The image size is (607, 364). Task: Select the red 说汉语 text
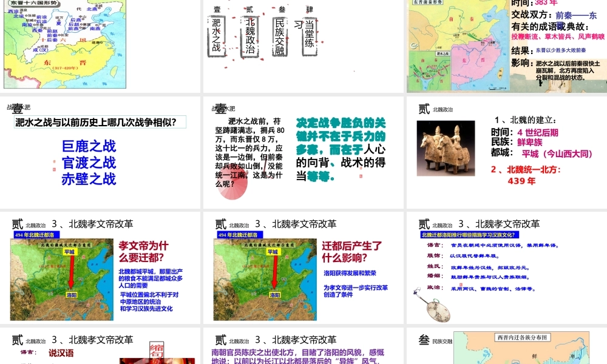61,352
